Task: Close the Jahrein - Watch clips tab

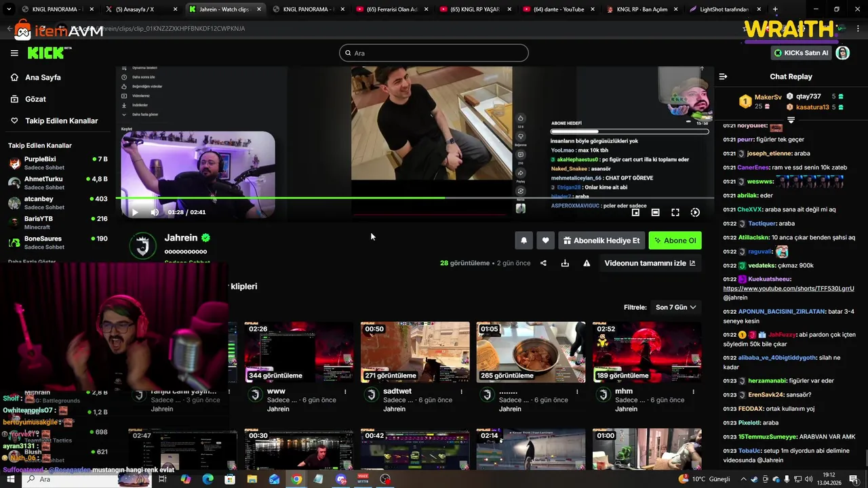Action: click(x=258, y=9)
